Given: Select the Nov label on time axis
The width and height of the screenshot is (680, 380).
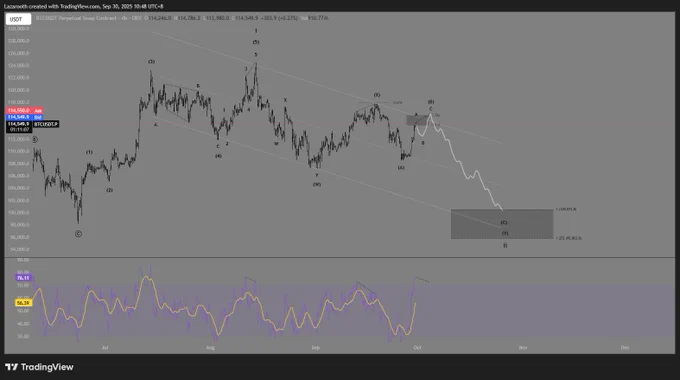Looking at the screenshot, I should coord(523,348).
